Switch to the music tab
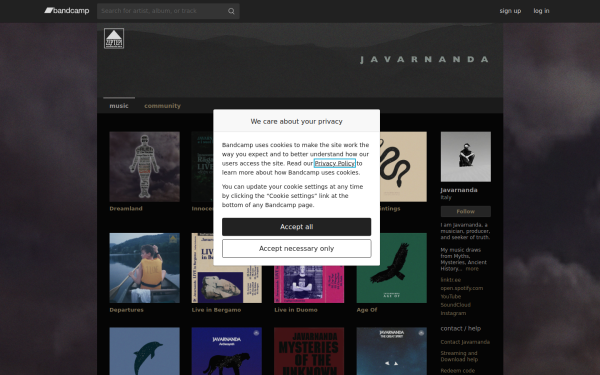Screen dimensions: 600x375 (119, 106)
